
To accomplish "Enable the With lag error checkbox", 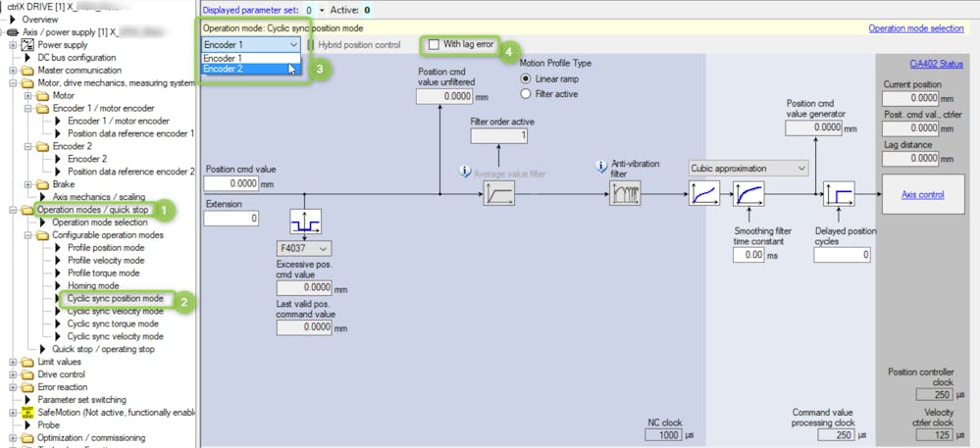I will (434, 45).
